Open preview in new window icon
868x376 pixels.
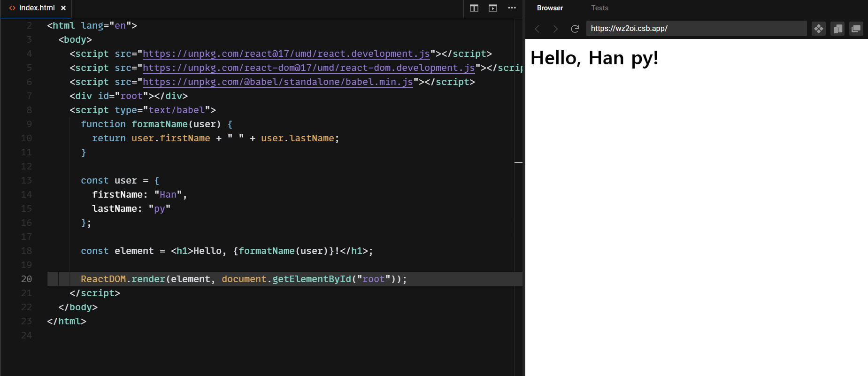pos(856,29)
